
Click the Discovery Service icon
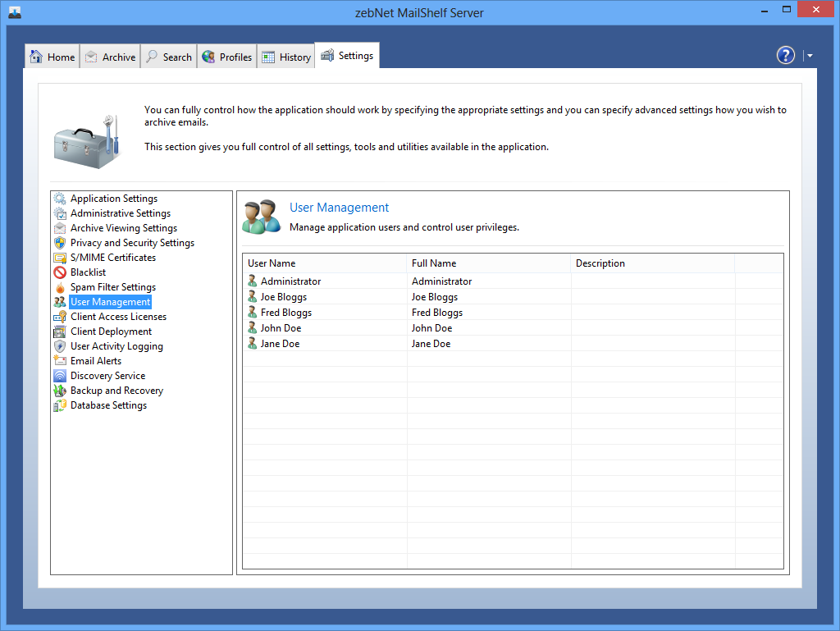pyautogui.click(x=60, y=376)
